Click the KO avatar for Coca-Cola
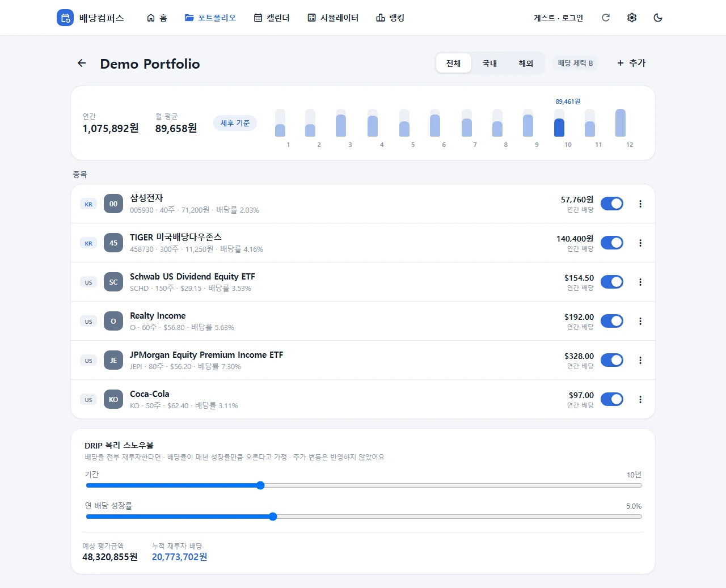 [113, 399]
